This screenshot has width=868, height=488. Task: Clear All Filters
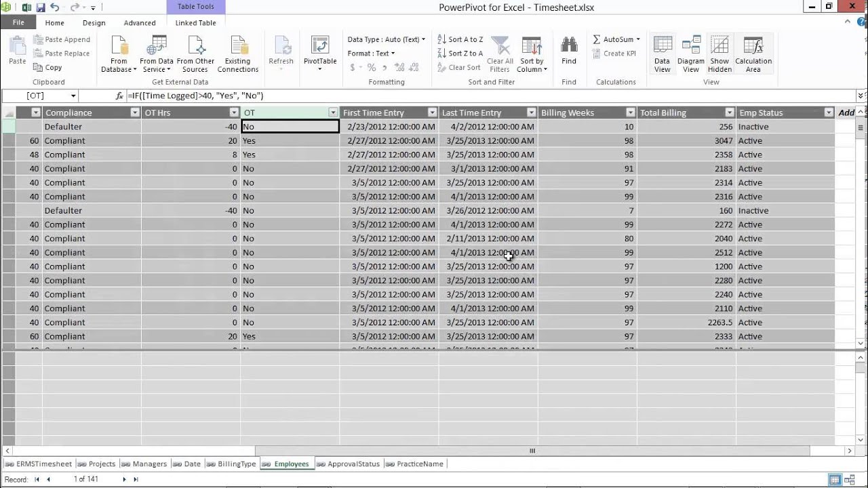click(500, 54)
